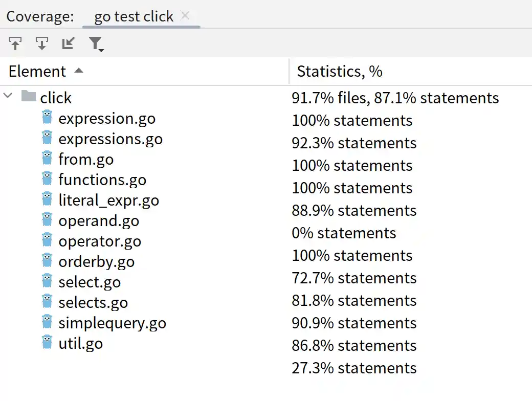The width and height of the screenshot is (532, 401).
Task: Click the Coverage panel label
Action: pyautogui.click(x=40, y=16)
